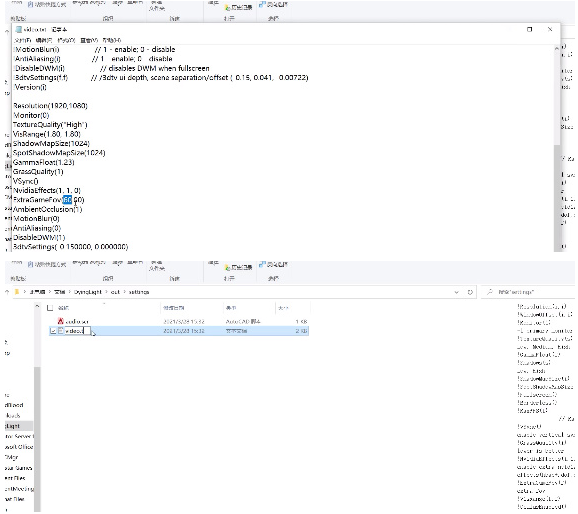Go to the DyingLight folder in the breadcrumb

tap(87, 292)
